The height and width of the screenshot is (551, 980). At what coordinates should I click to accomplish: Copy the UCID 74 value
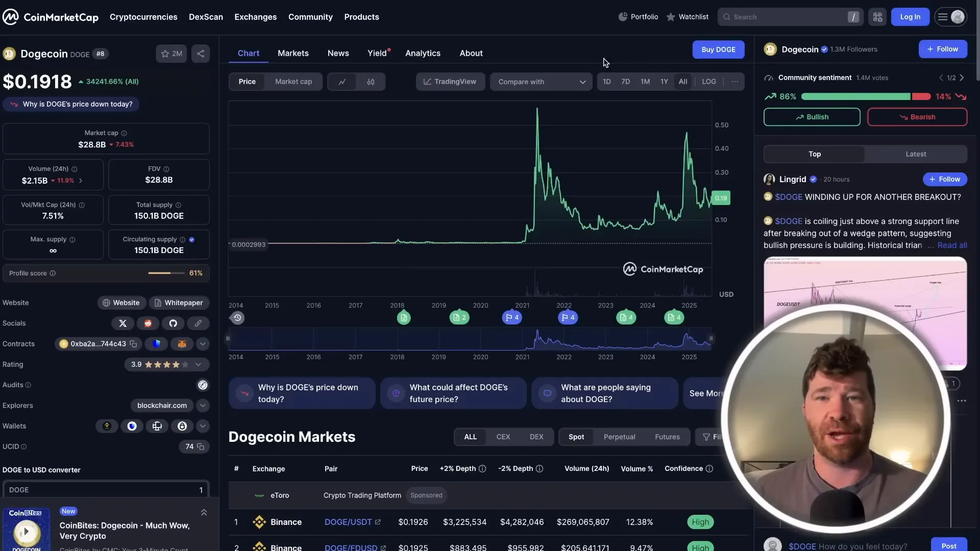(201, 447)
